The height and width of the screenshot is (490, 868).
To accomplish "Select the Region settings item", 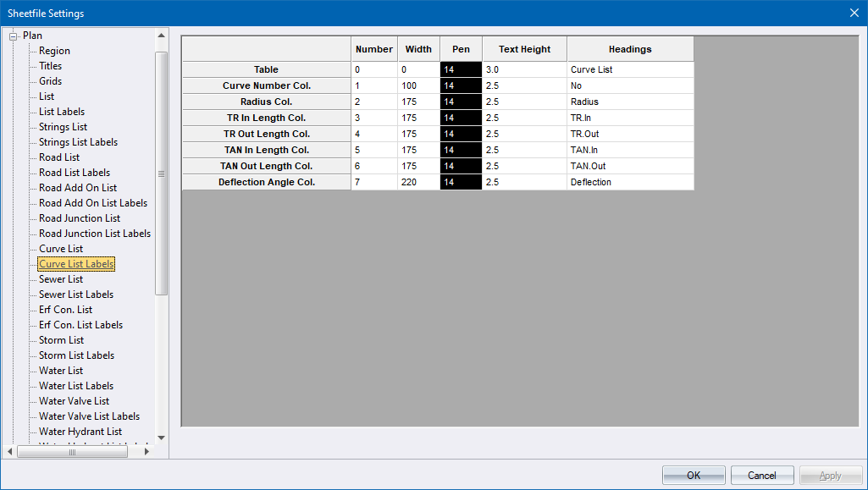I will click(x=53, y=50).
